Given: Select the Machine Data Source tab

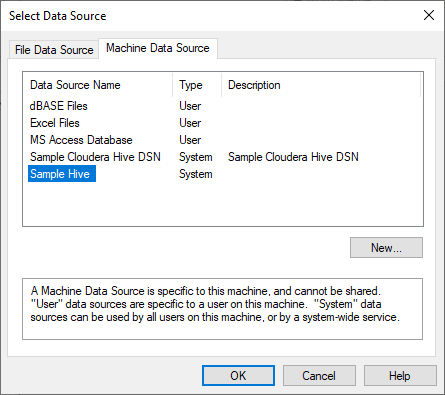Looking at the screenshot, I should pyautogui.click(x=158, y=48).
